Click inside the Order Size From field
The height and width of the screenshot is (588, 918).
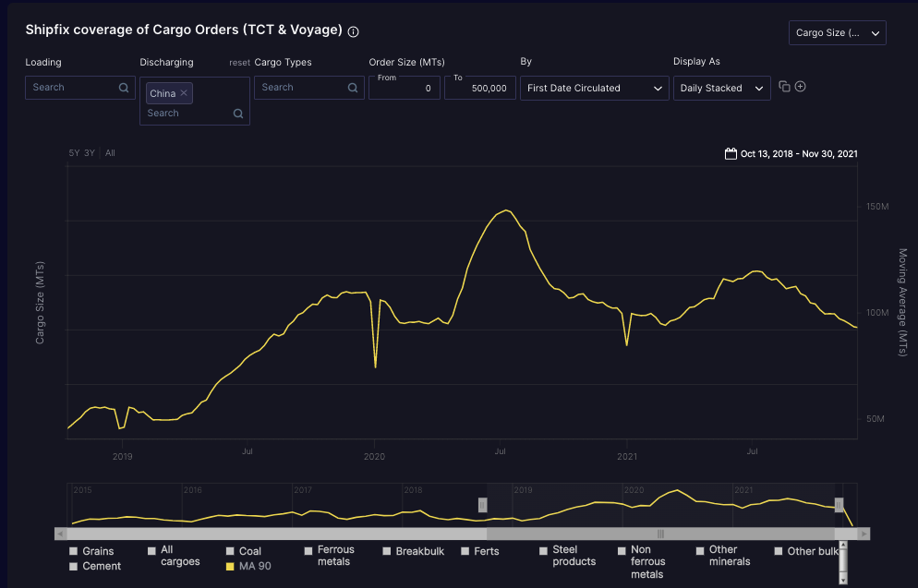tap(404, 87)
